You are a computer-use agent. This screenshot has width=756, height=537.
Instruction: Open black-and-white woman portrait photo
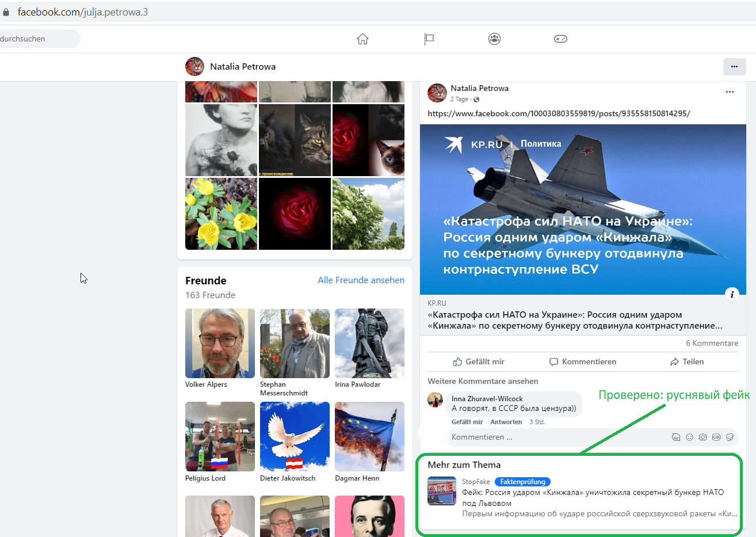(x=221, y=140)
